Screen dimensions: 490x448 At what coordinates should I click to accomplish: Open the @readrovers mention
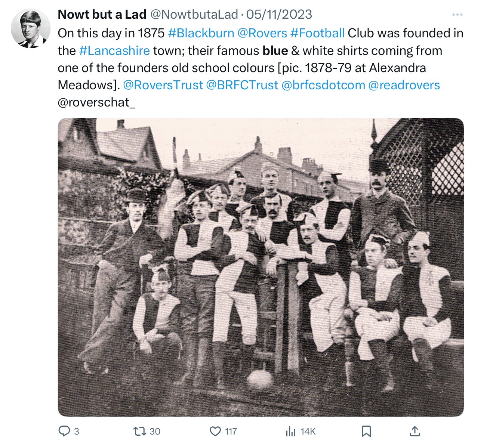[404, 85]
